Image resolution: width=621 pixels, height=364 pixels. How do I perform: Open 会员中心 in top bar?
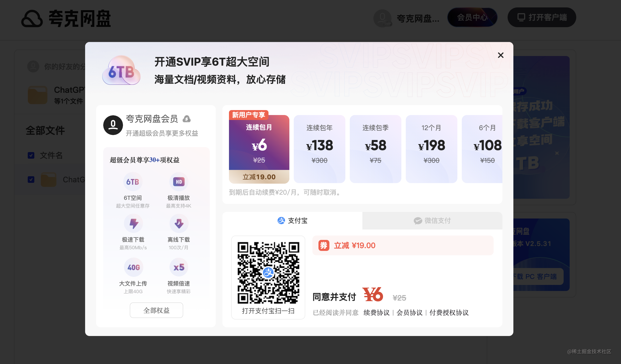pos(472,18)
